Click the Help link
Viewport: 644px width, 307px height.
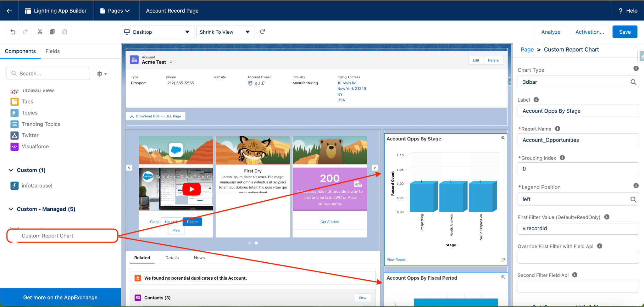(x=628, y=11)
